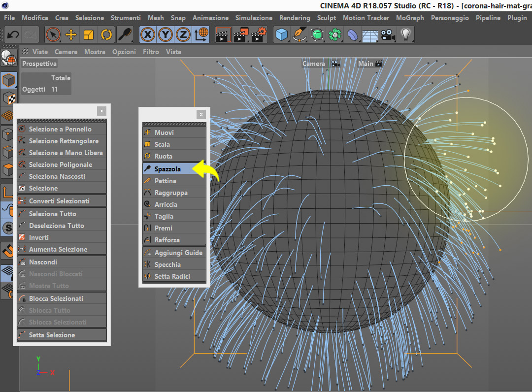Open the viewport Mostra menu

pyautogui.click(x=95, y=52)
